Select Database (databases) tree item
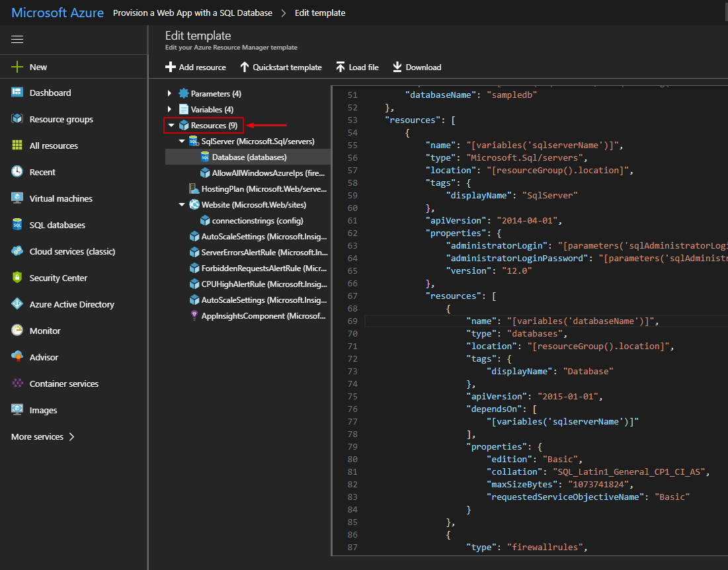 248,157
